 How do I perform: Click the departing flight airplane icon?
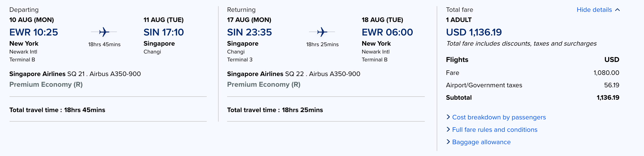[104, 32]
